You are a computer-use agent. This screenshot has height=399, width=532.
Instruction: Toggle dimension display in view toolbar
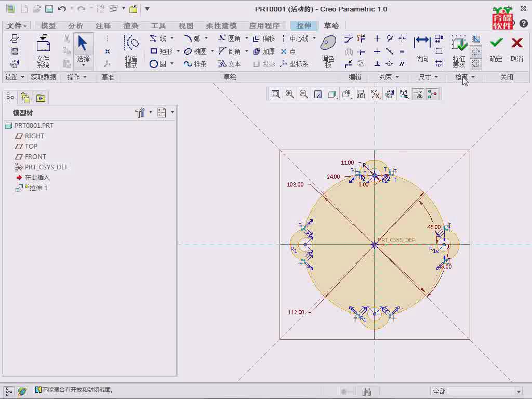[x=404, y=94]
